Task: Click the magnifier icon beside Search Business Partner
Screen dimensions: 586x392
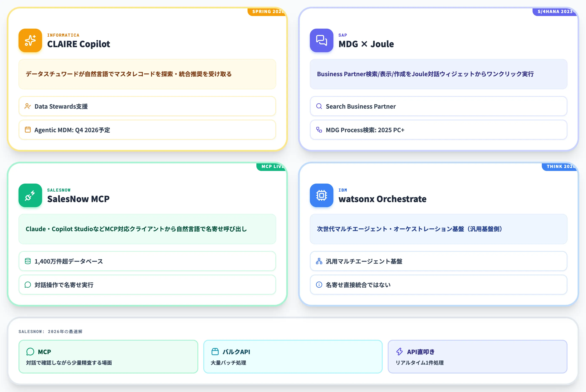Action: tap(319, 106)
